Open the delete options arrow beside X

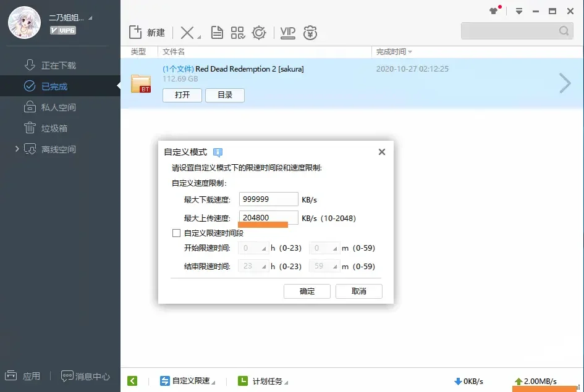199,37
